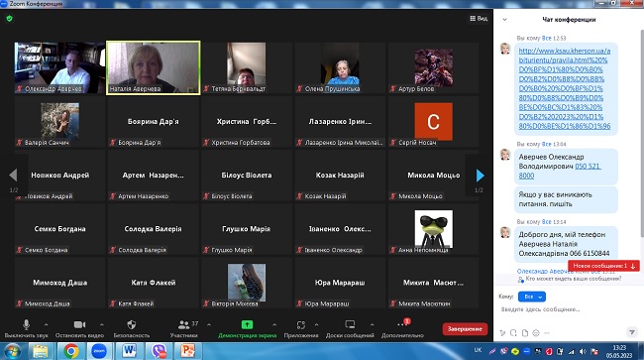The width and height of the screenshot is (644, 360).
Task: Collapse chat panel with header chevron
Action: tap(504, 19)
